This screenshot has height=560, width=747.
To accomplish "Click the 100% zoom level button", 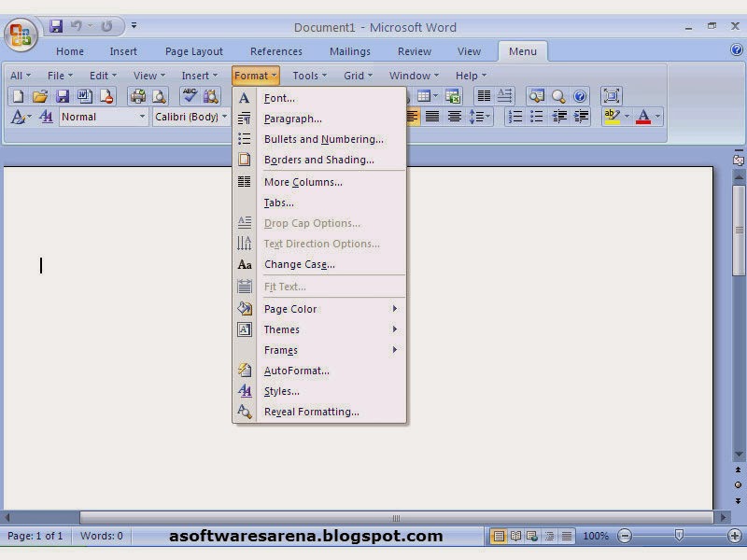I will [x=595, y=536].
